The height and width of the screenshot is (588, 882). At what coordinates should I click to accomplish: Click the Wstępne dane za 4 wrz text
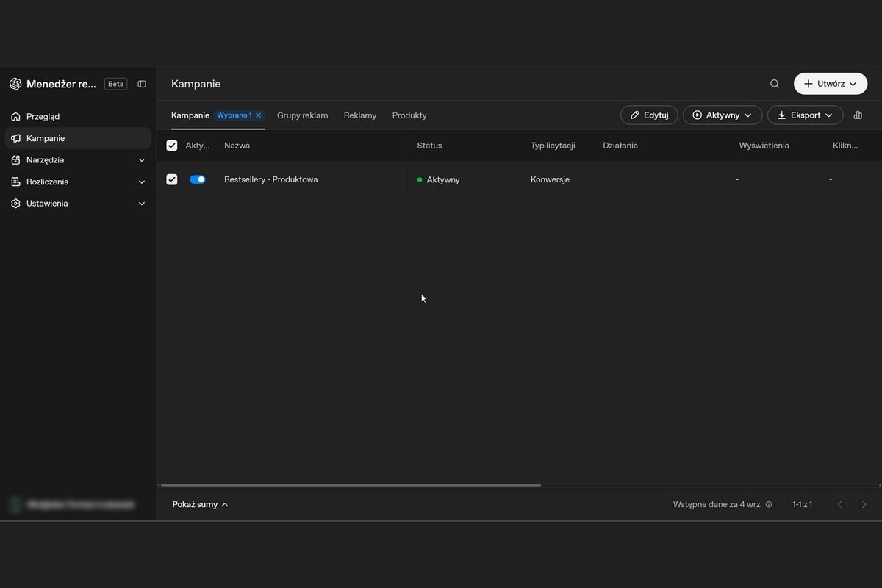[x=717, y=505]
